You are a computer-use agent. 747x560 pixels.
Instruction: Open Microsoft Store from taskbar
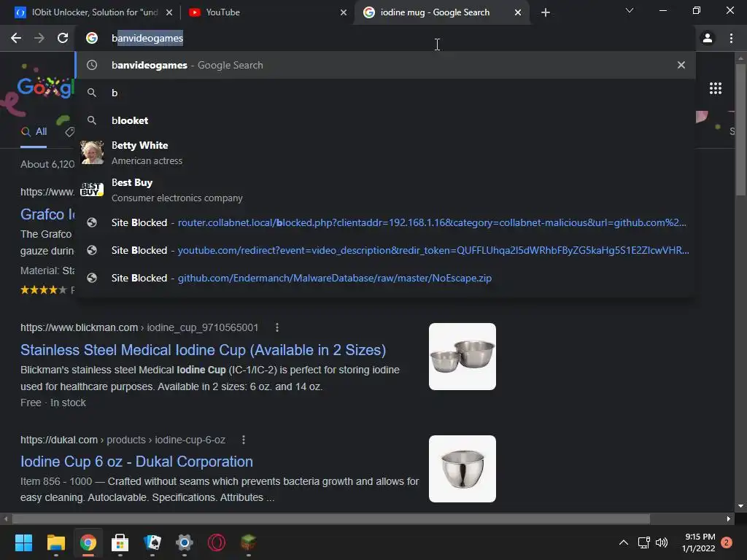point(120,542)
